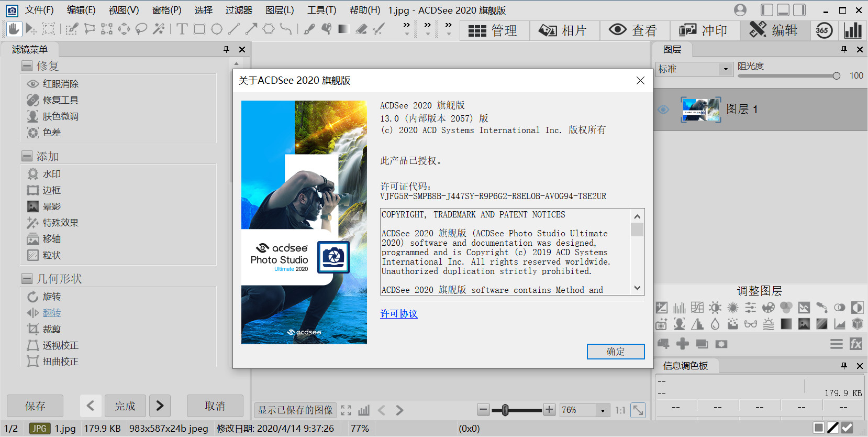Open layer effects with fx button
Viewport: 868px width, 437px height.
[x=856, y=344]
